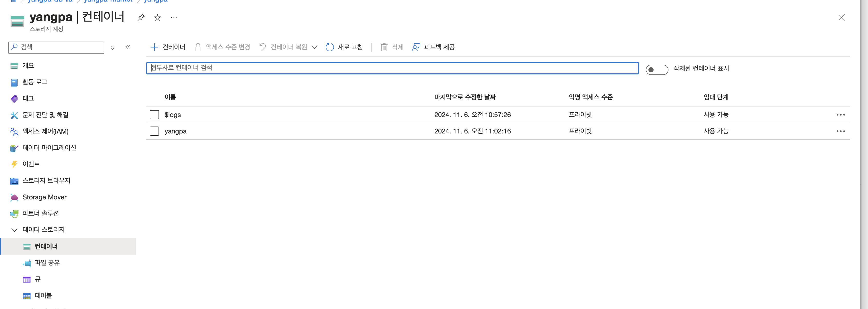Image resolution: width=868 pixels, height=309 pixels.
Task: Select 테이블 in the sidebar
Action: coord(43,295)
